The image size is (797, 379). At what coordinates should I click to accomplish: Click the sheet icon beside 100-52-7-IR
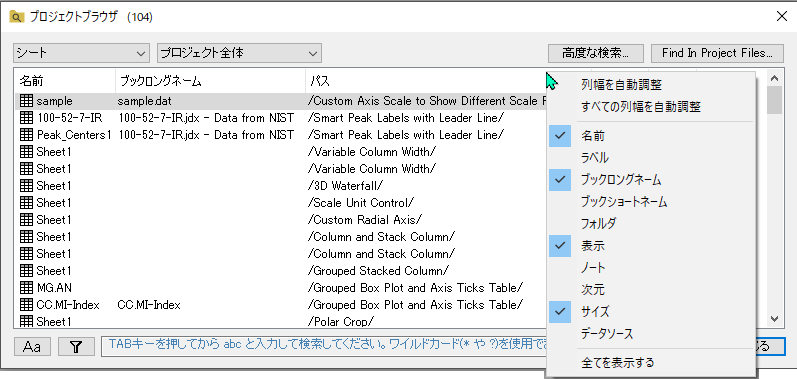[26, 118]
